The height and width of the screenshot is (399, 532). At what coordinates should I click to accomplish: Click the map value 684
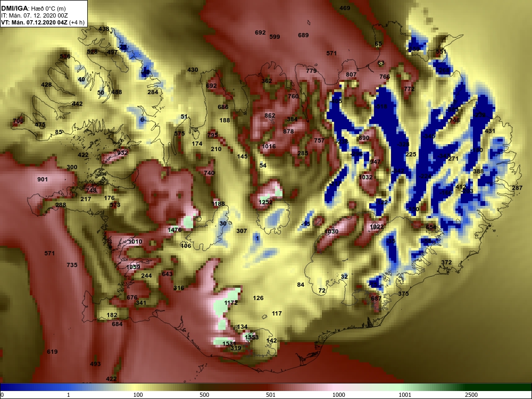coord(117,324)
